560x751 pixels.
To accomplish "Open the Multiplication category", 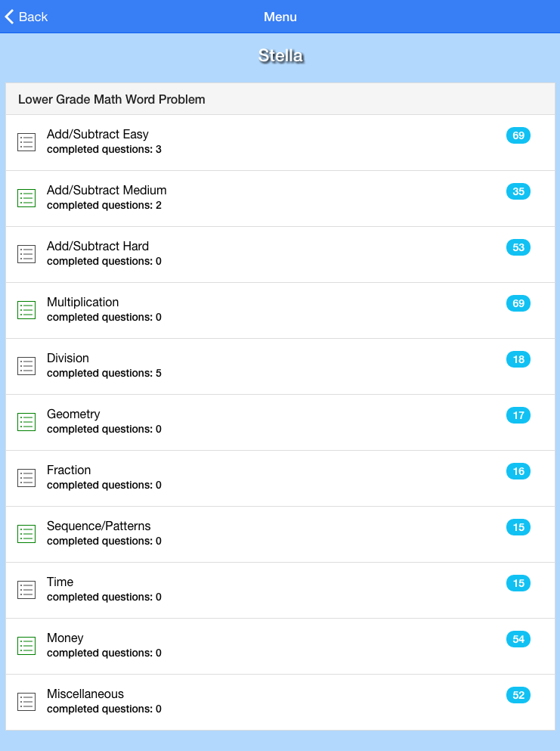I will [x=83, y=303].
